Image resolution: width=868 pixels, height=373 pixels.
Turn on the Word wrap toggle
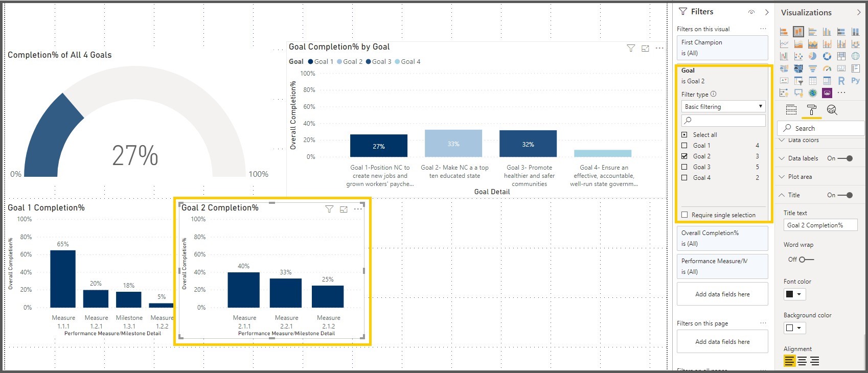(806, 260)
